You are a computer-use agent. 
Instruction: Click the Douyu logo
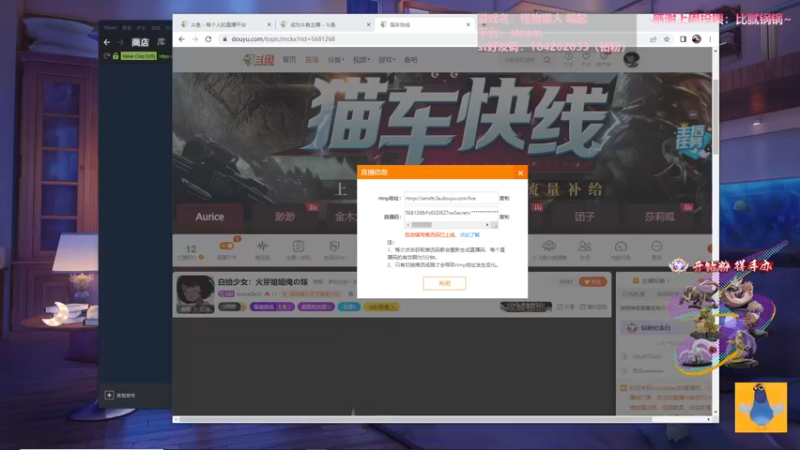pos(259,60)
